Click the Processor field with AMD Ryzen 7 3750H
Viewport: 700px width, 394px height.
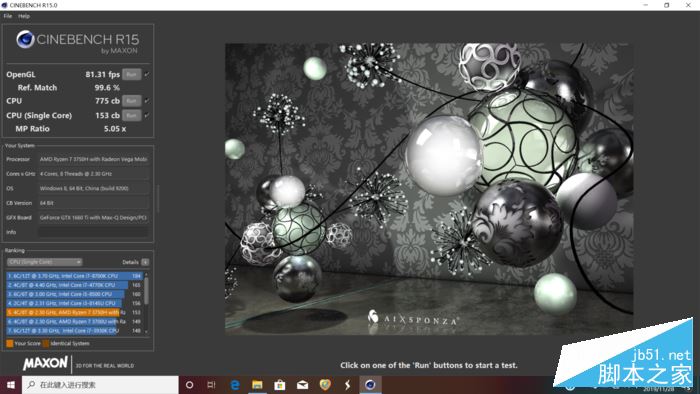[93, 159]
